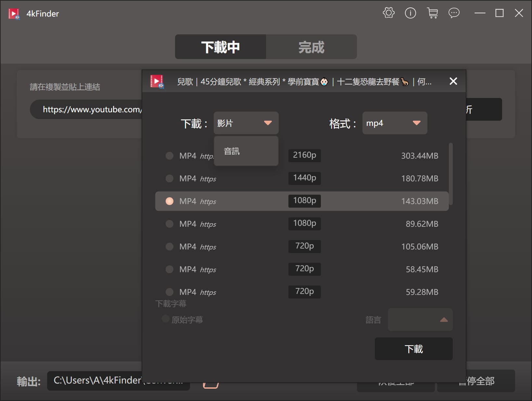Select the 1080p 89.62MB radio option
The image size is (532, 401).
(170, 224)
